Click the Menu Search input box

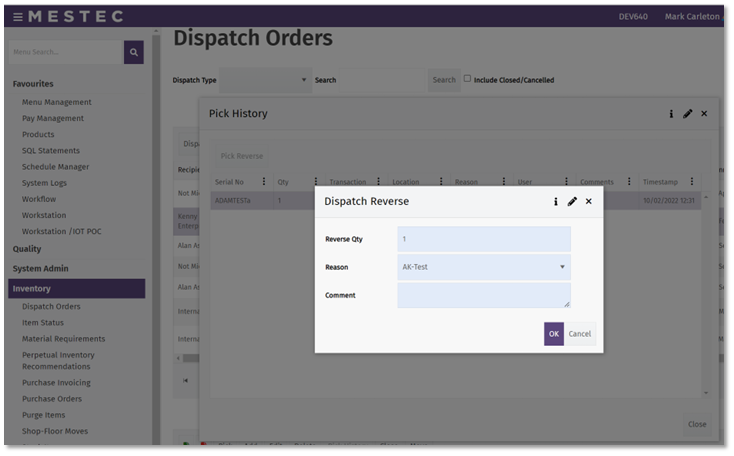point(66,52)
